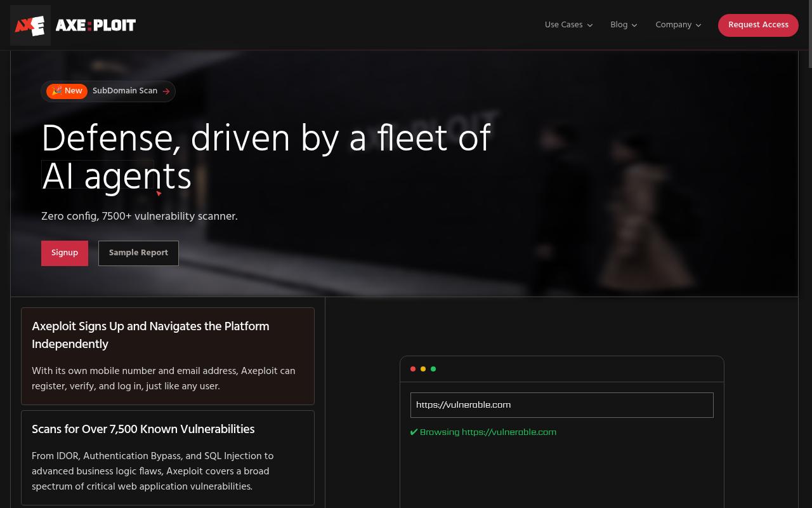Open the Use Cases menu
This screenshot has width=812, height=508.
click(x=568, y=25)
